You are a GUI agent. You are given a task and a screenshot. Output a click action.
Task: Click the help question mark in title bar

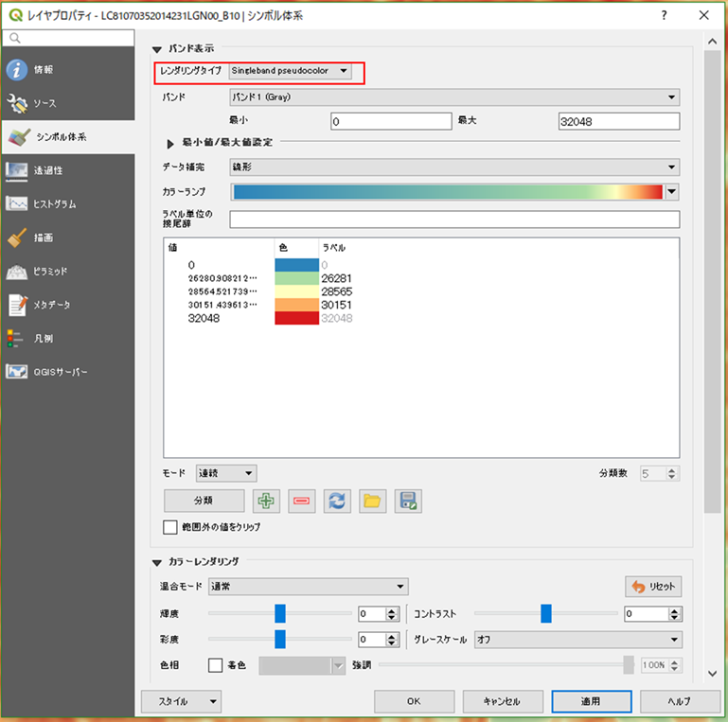(664, 15)
